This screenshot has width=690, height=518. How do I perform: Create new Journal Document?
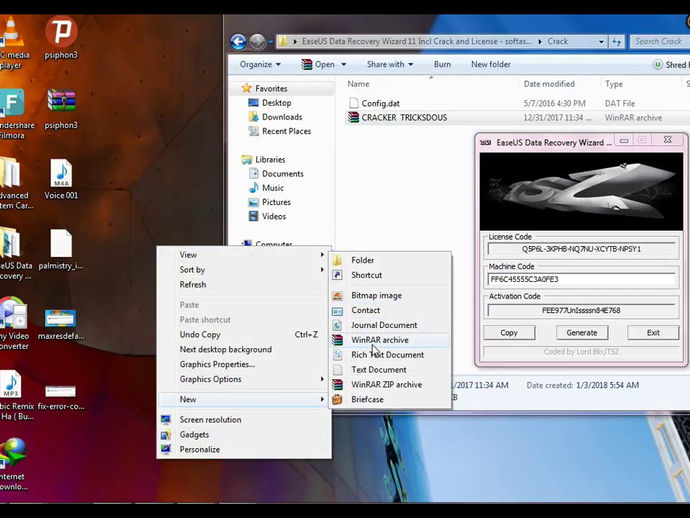pos(390,325)
